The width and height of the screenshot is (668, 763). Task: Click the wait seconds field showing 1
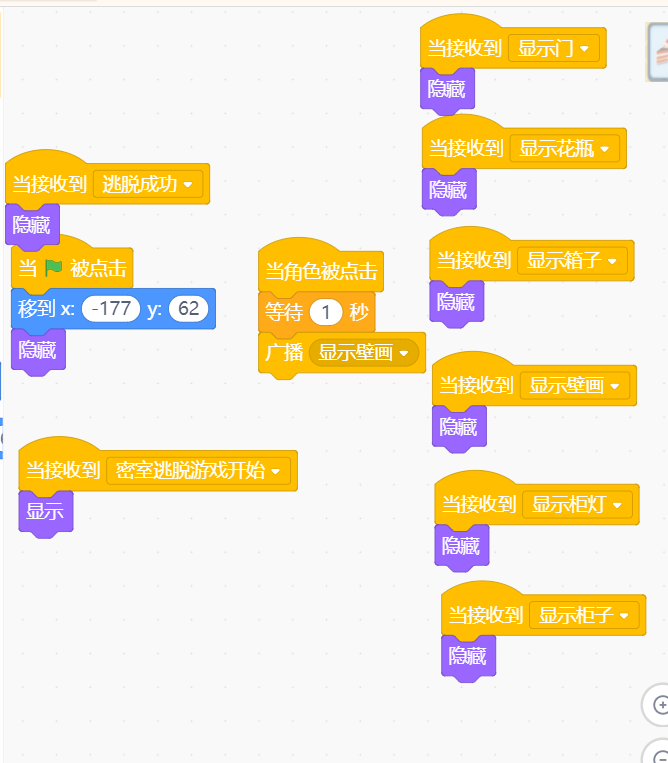(x=326, y=312)
